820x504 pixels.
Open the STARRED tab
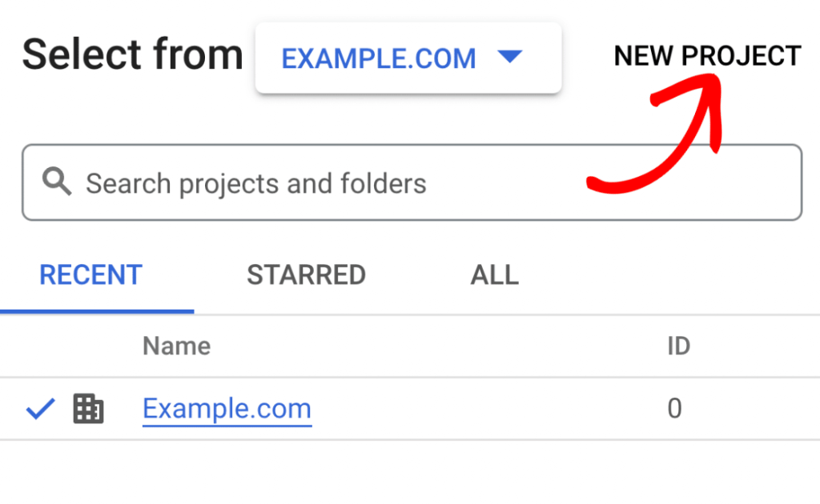click(x=306, y=275)
